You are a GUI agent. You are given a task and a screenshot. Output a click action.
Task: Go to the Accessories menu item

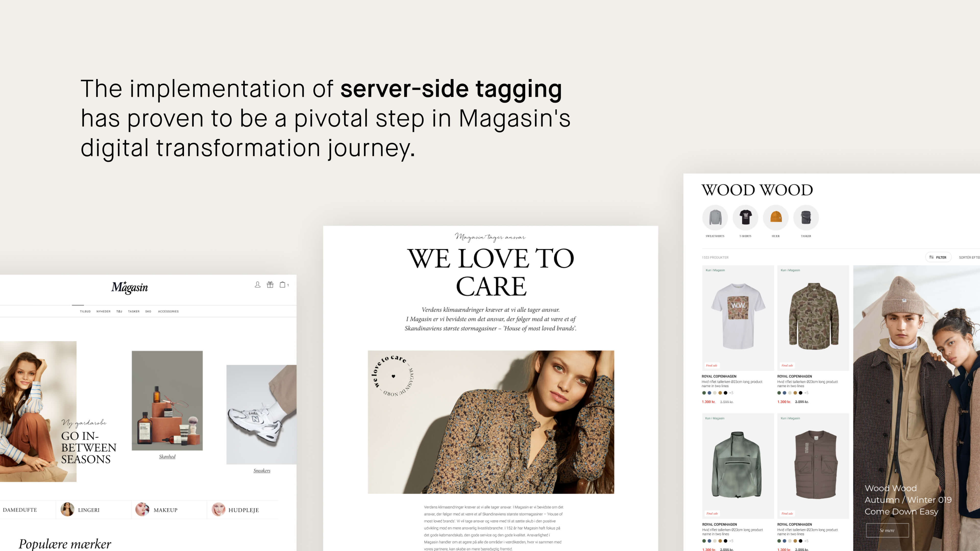[x=168, y=311]
